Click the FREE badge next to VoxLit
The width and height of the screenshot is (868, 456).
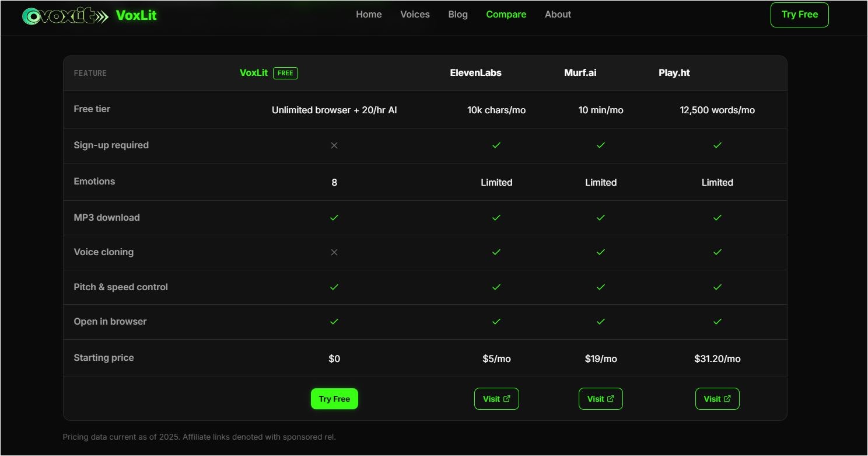tap(285, 73)
